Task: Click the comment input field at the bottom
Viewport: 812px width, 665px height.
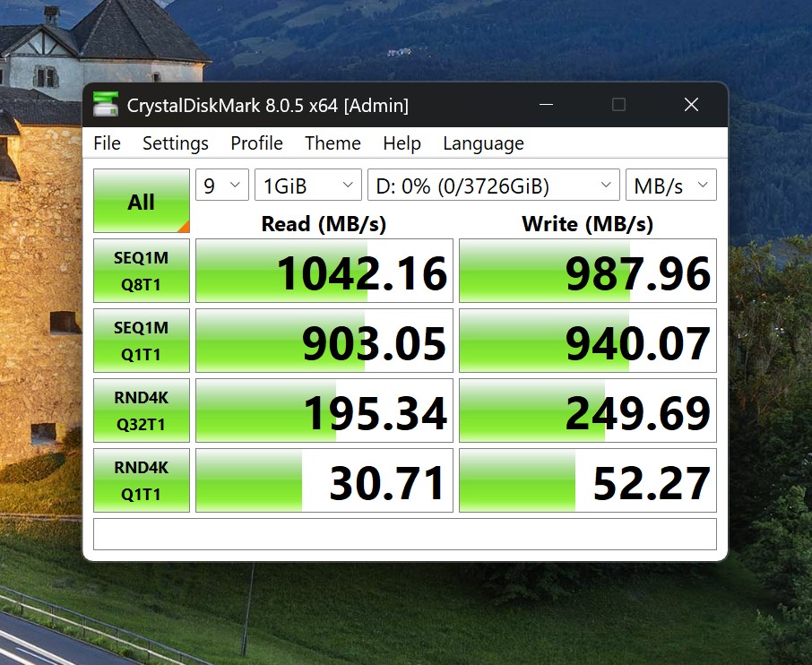Action: pyautogui.click(x=403, y=533)
